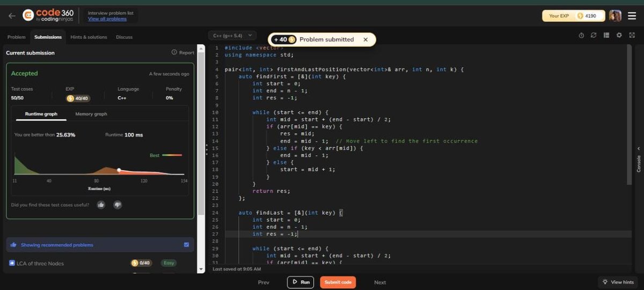Click the Best legend in runtime graph

click(165, 155)
